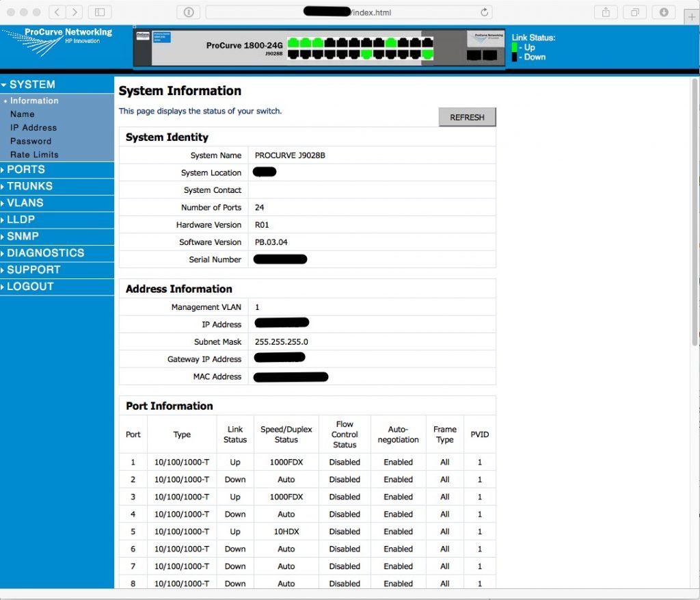Click the page's vertical scrollbar
The height and width of the screenshot is (600, 700).
click(x=695, y=212)
